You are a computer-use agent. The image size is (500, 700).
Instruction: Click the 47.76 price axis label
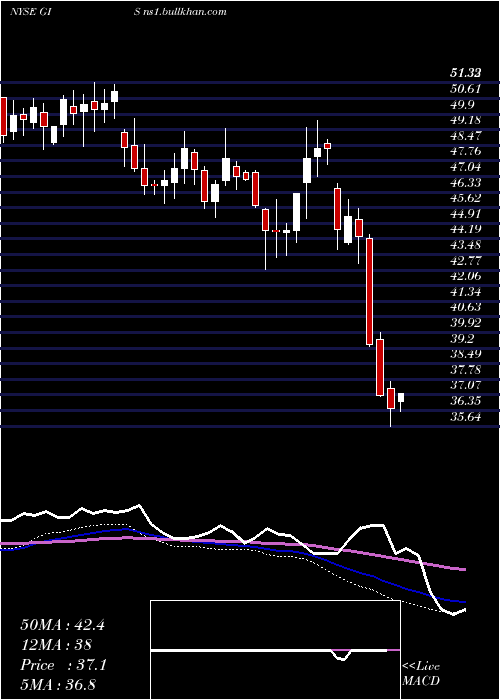coord(465,152)
